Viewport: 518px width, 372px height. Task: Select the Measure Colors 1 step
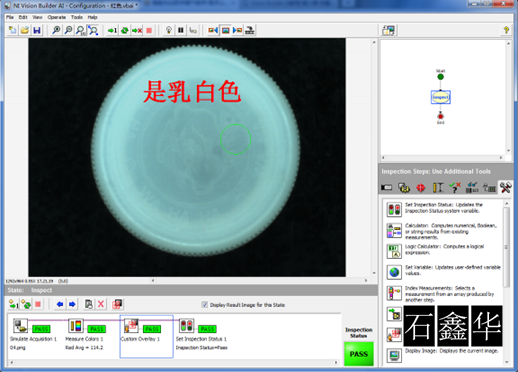[84, 335]
